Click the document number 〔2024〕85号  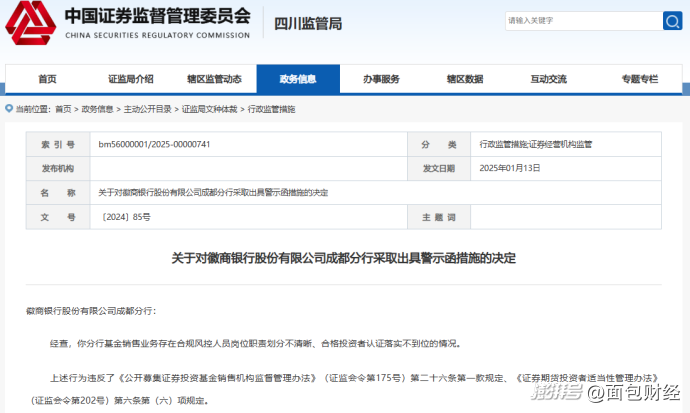pos(125,217)
